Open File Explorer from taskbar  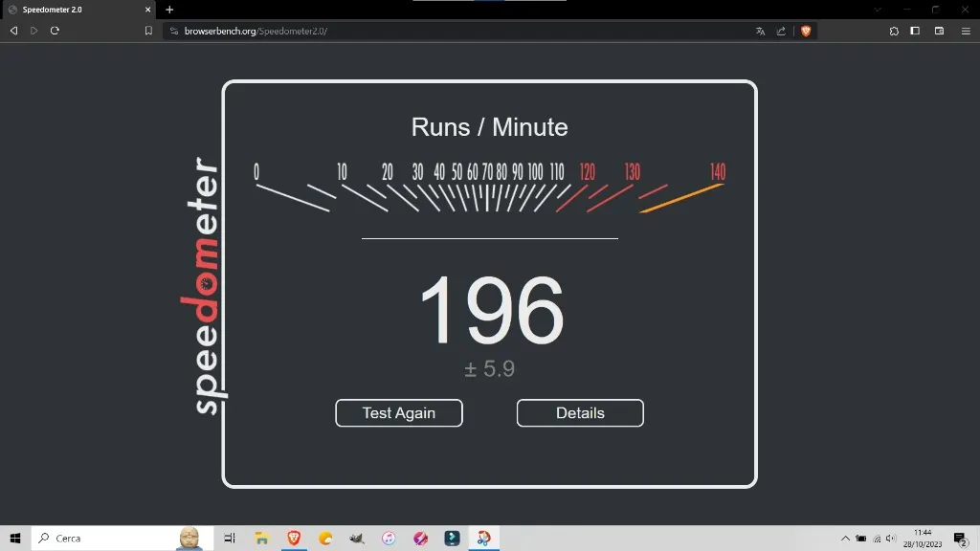click(x=261, y=538)
